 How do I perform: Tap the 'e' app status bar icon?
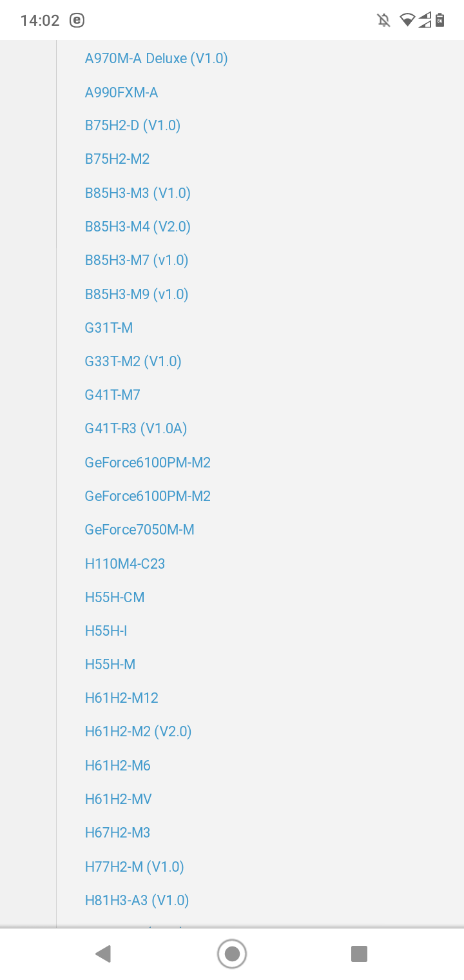tap(77, 20)
